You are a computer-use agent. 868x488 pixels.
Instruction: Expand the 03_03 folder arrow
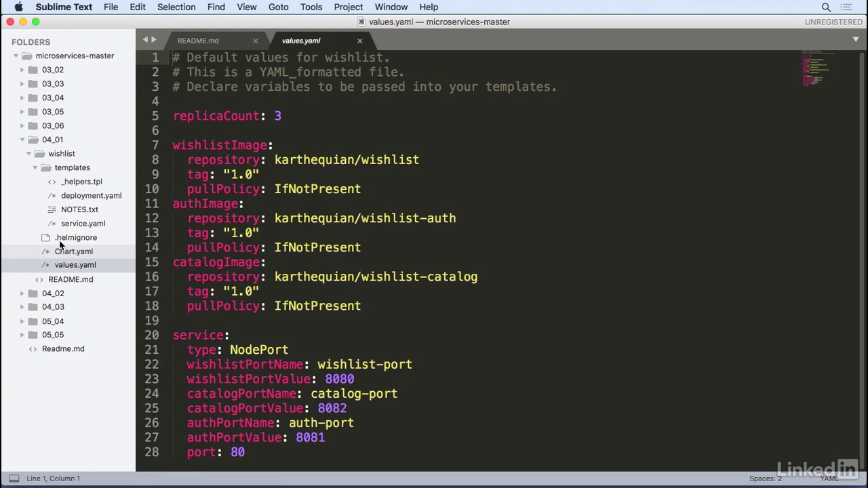tap(22, 84)
